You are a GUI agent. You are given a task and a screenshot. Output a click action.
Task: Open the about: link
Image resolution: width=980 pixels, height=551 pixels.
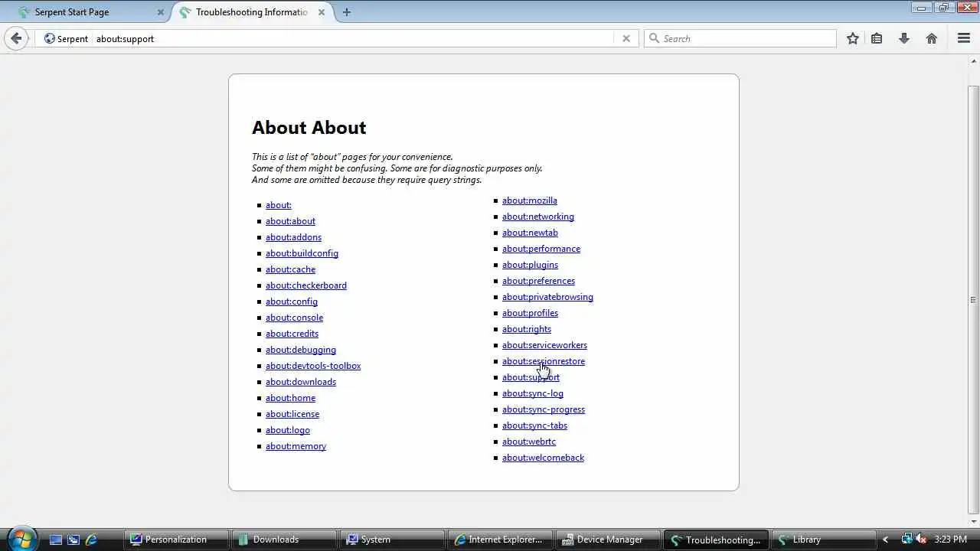pos(279,205)
